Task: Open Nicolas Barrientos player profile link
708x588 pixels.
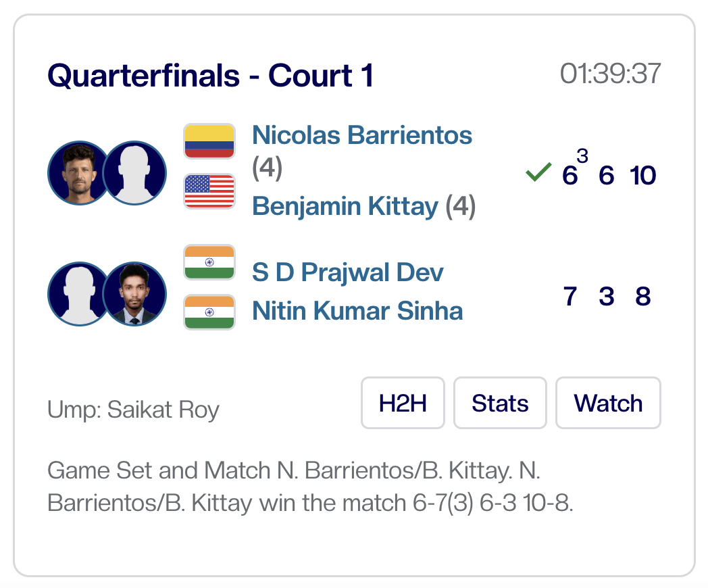Action: 362,135
